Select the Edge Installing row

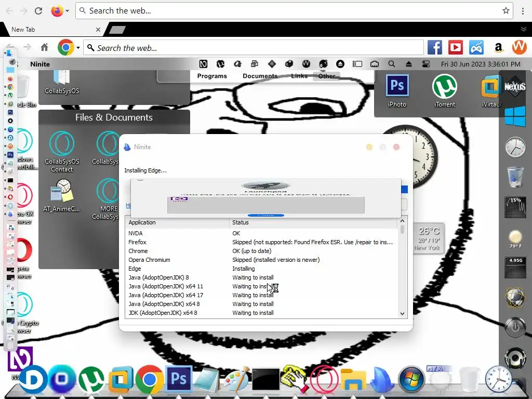click(x=262, y=269)
